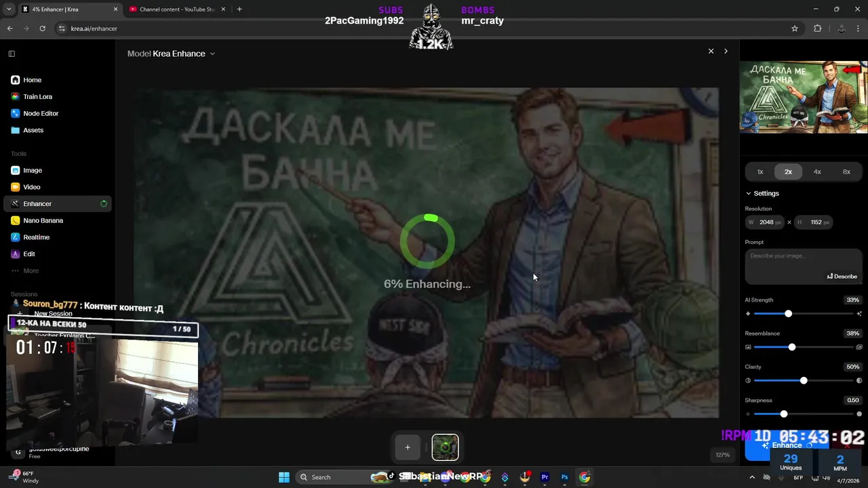Select 1x upscale factor
The image size is (868, 488).
coord(760,172)
